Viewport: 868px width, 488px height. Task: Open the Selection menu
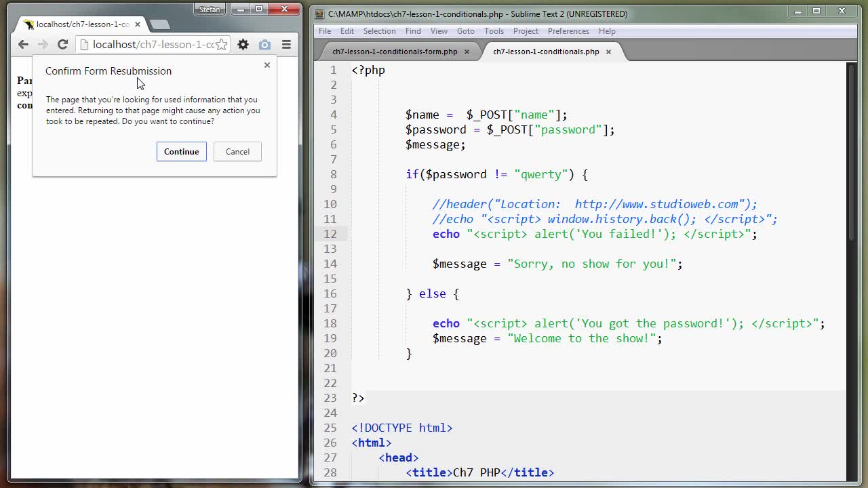pos(379,31)
